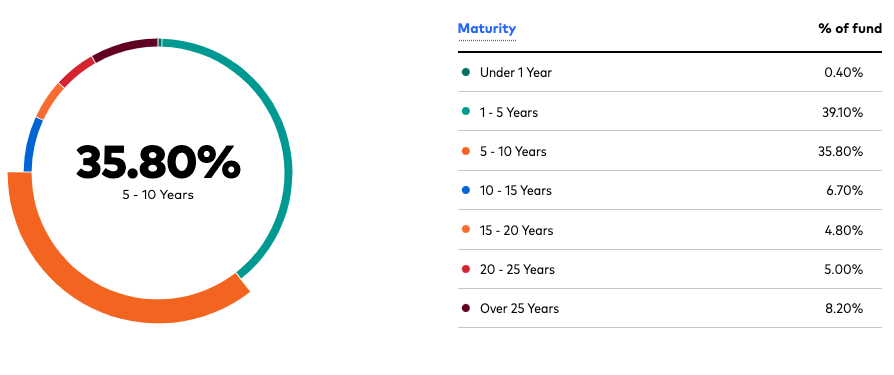
Task: Click the 10 - 15 Years row label
Action: click(515, 190)
